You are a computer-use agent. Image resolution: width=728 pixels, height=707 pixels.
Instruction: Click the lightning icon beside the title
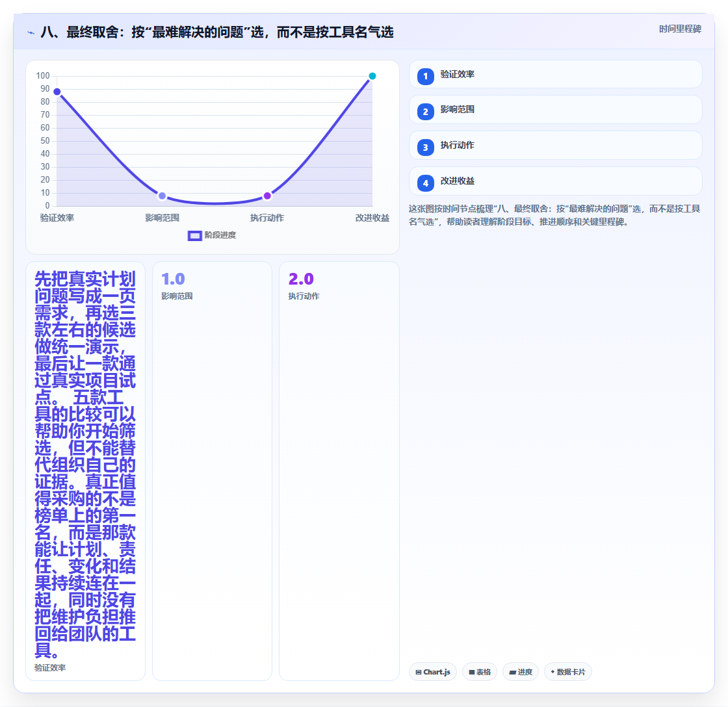pyautogui.click(x=31, y=32)
